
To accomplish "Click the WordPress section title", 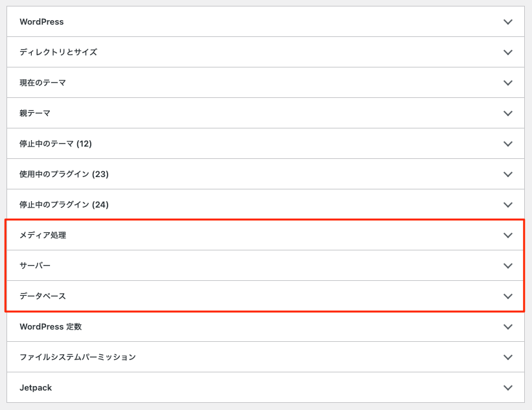I will tap(41, 22).
